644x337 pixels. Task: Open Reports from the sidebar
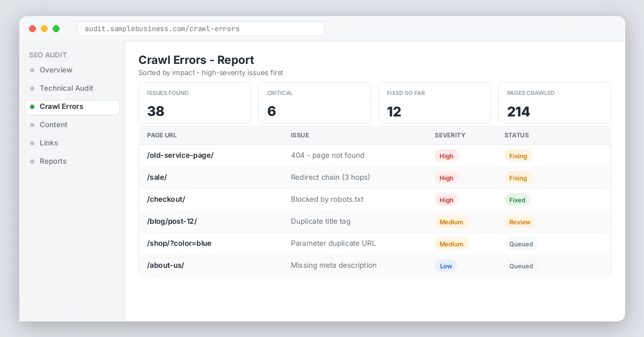(x=72, y=161)
